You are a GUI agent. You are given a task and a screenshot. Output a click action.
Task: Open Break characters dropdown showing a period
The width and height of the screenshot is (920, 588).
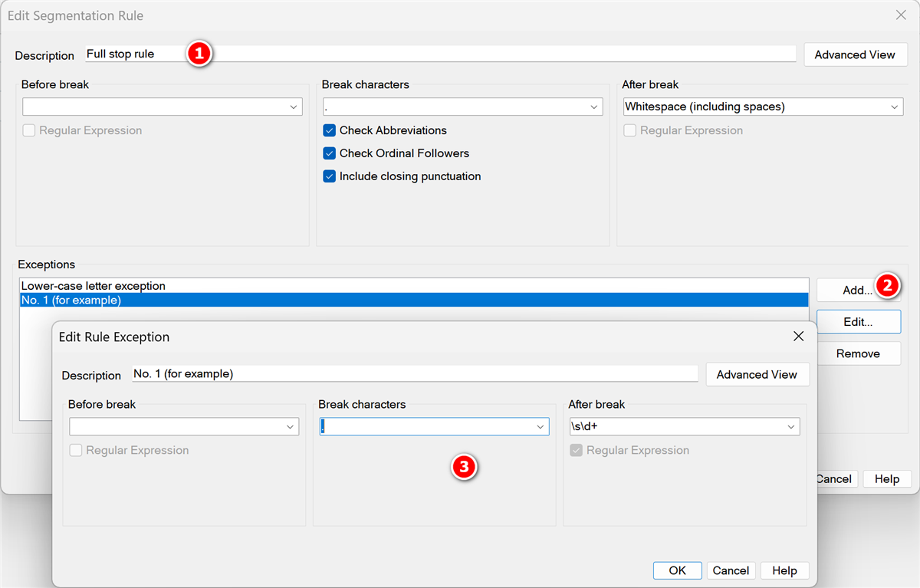(594, 107)
